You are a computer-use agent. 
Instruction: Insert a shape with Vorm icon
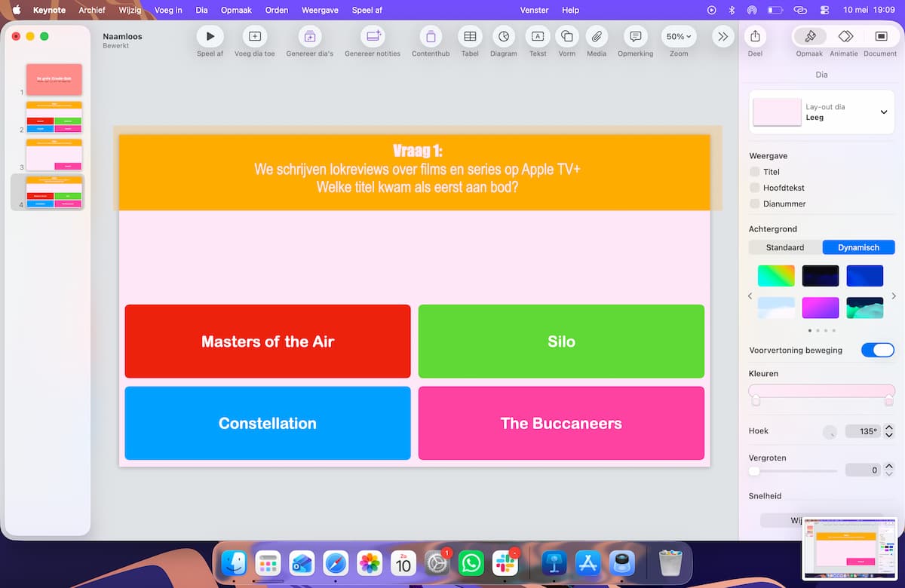[x=567, y=36]
